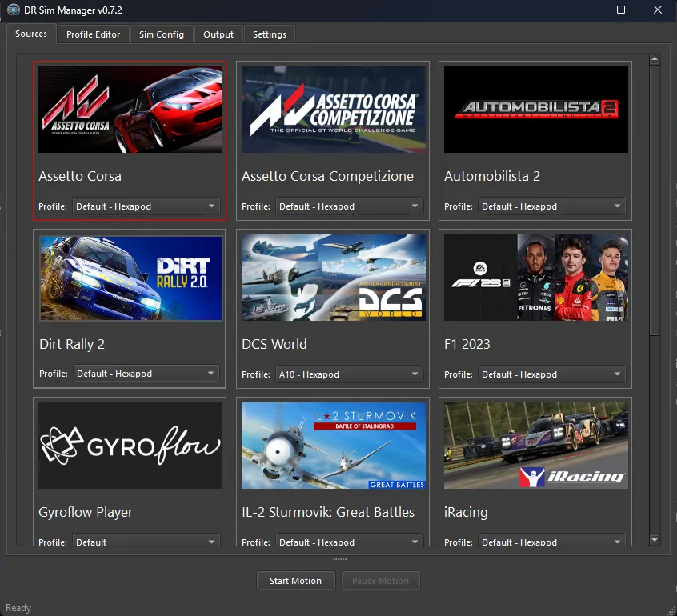
Task: Close the DR Sim Manager window
Action: pos(658,10)
